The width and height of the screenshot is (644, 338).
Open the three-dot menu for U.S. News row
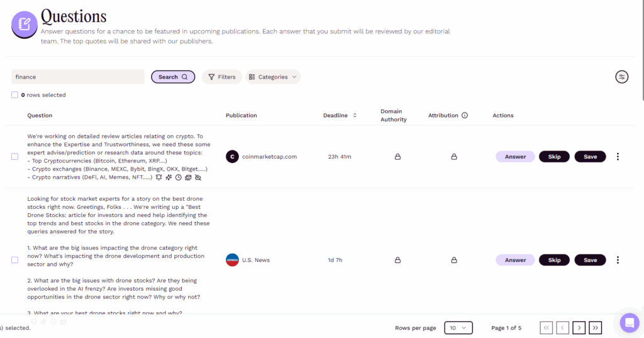618,260
